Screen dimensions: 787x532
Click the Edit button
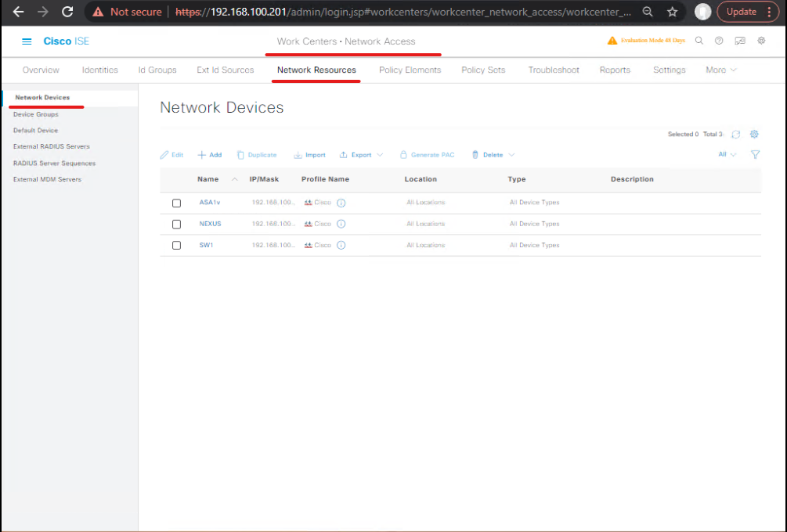(x=171, y=155)
